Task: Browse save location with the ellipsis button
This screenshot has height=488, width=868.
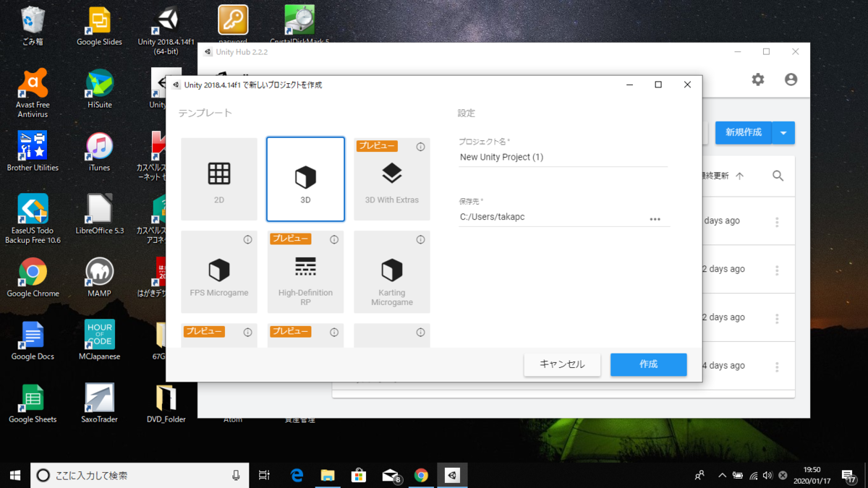Action: click(655, 219)
